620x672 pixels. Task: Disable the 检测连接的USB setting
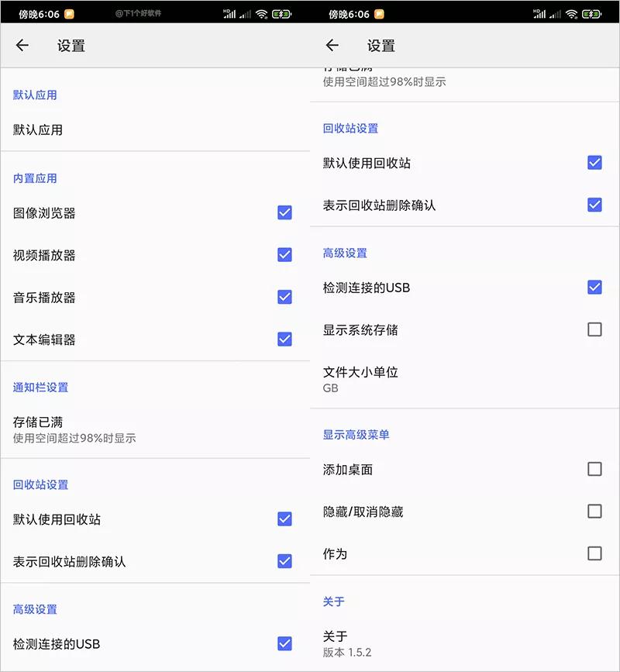coord(594,287)
